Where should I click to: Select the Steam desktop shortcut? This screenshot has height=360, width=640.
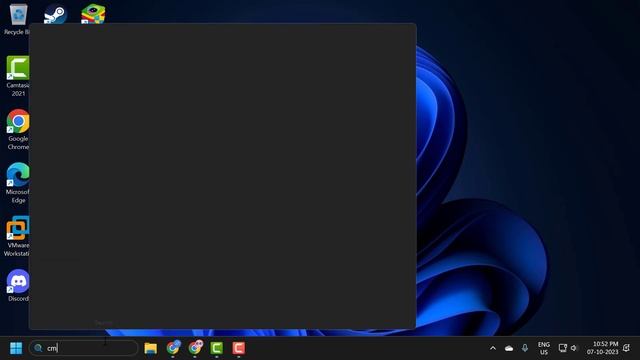coord(55,13)
